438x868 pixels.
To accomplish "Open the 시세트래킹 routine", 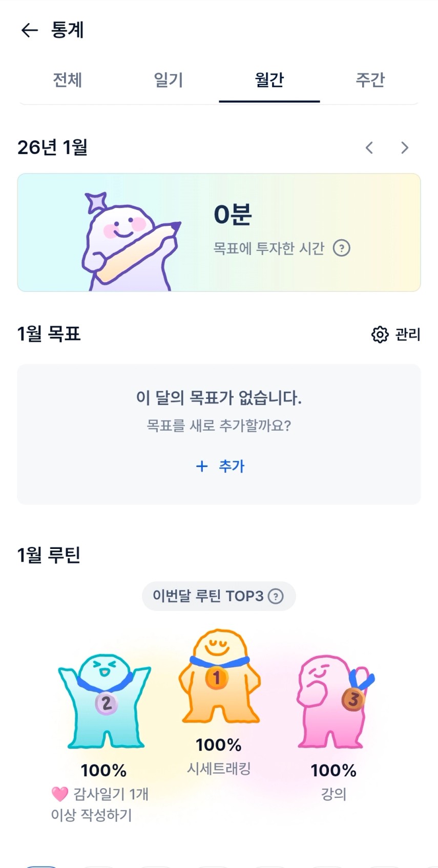I will coord(219,769).
